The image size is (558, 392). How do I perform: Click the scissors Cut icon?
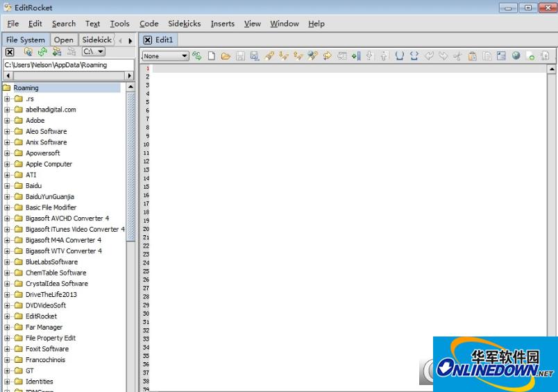pos(457,56)
